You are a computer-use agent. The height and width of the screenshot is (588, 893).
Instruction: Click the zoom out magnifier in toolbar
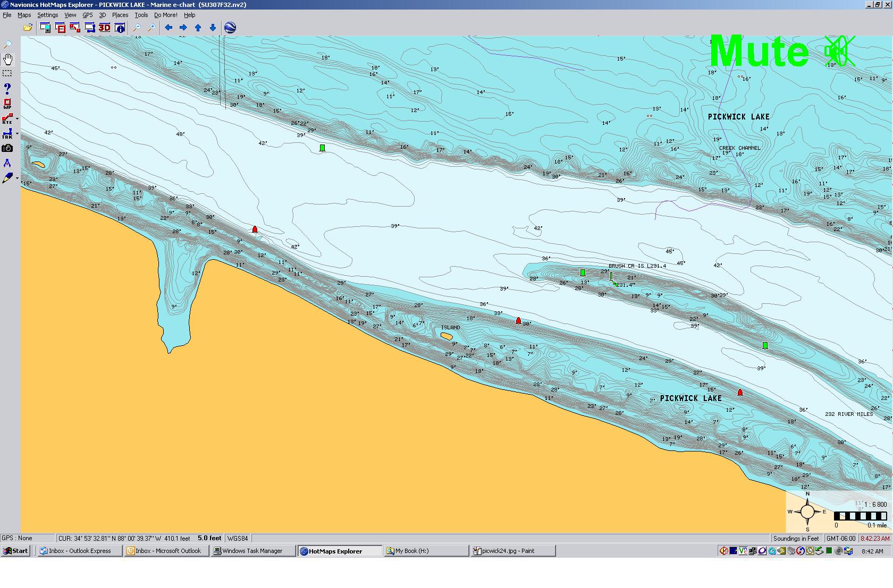[x=137, y=28]
